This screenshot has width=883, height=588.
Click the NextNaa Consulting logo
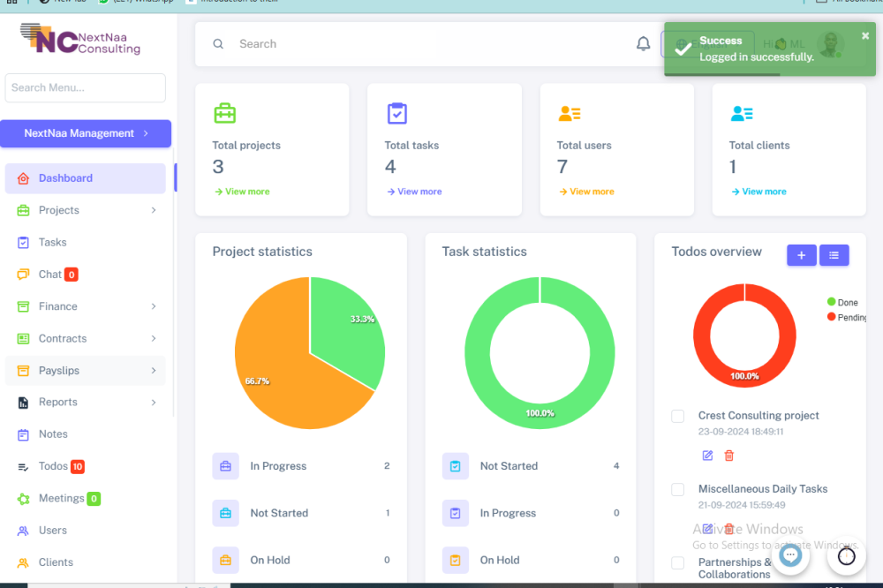point(80,40)
